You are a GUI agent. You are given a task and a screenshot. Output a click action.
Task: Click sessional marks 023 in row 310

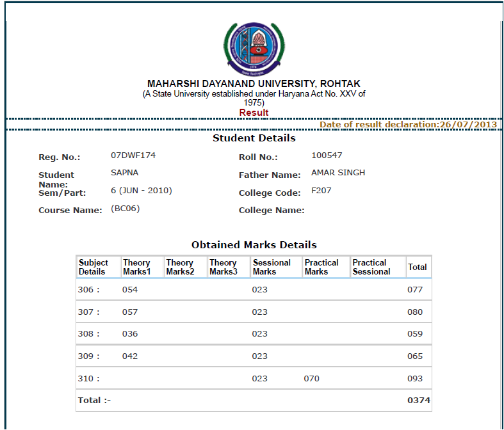click(260, 379)
